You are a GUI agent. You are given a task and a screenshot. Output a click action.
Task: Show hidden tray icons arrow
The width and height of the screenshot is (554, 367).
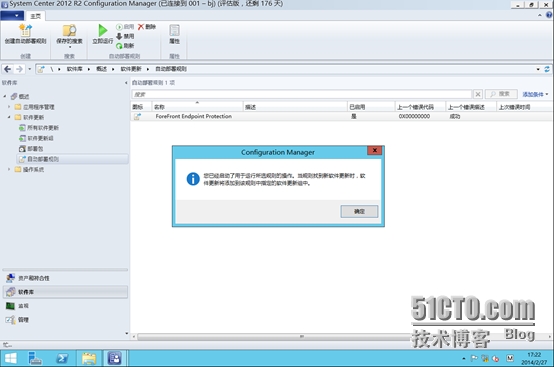coord(464,359)
